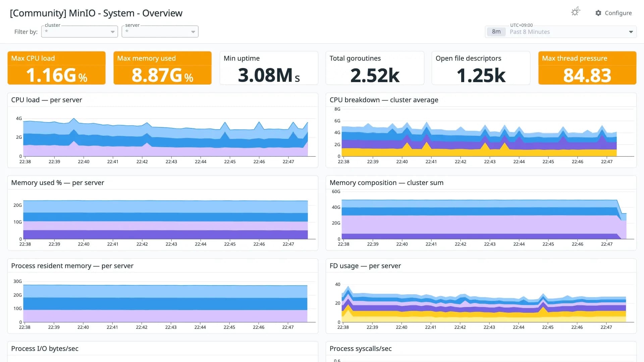Click the 84.83 thread pressure value

click(x=587, y=75)
